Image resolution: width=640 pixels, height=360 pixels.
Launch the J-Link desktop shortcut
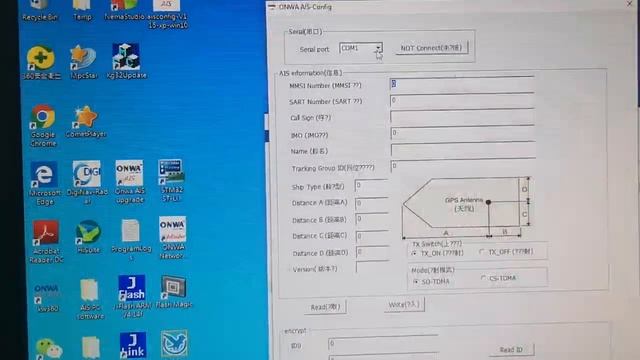click(x=133, y=345)
